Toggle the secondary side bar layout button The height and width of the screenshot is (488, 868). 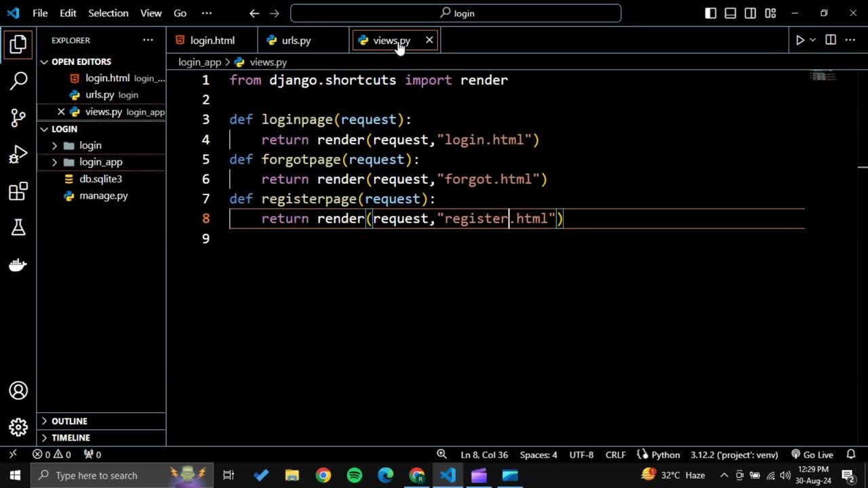pos(750,13)
